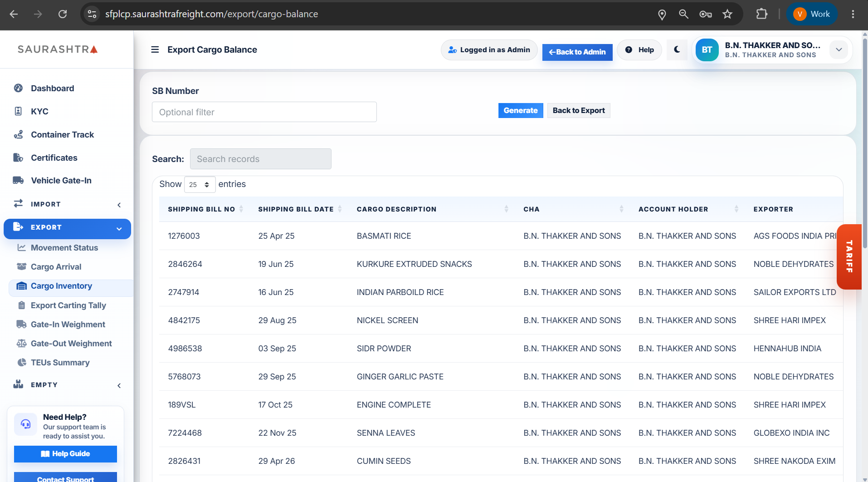Open the Dashboard sidebar item

(52, 88)
